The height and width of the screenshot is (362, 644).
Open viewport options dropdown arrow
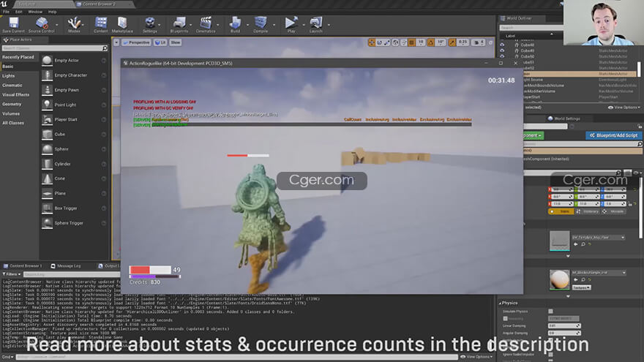coord(116,42)
